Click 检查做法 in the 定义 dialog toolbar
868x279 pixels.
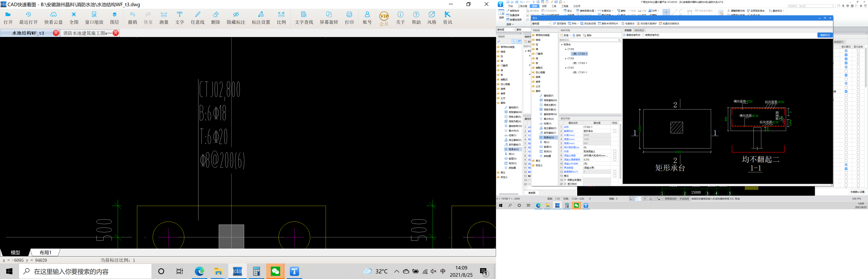628,24
